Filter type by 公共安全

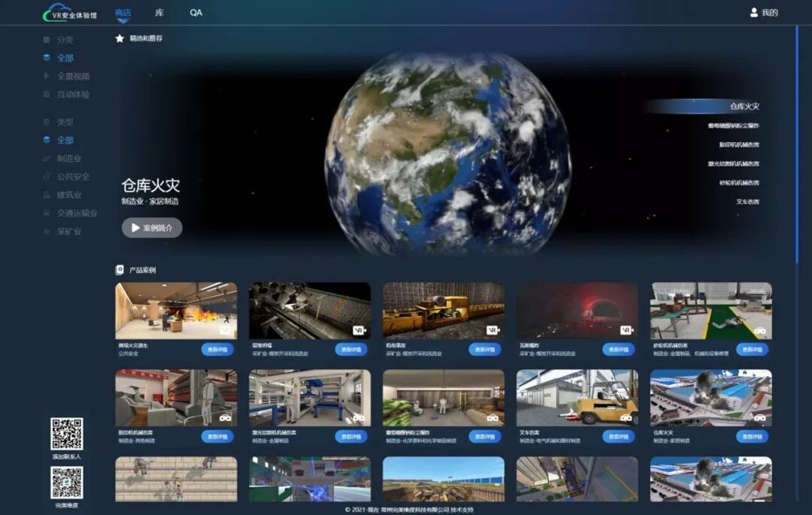pos(73,176)
